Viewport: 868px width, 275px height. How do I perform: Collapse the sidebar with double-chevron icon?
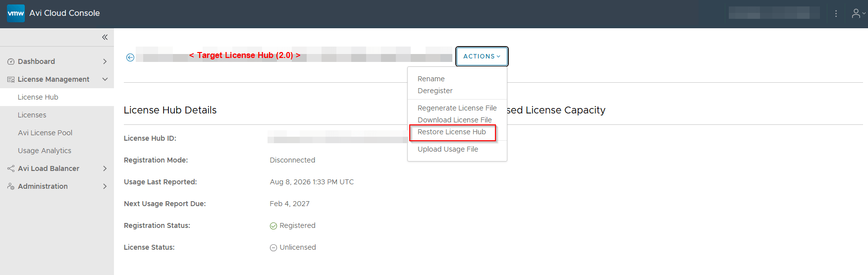coord(105,37)
